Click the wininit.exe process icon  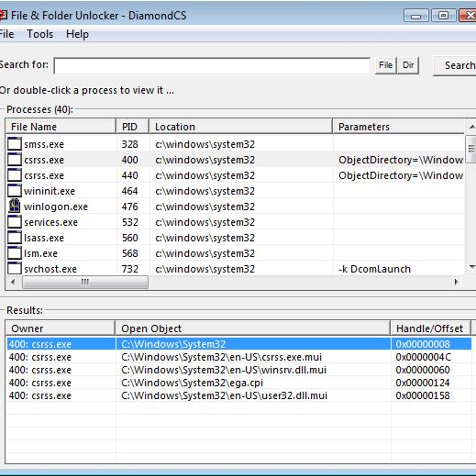click(15, 191)
